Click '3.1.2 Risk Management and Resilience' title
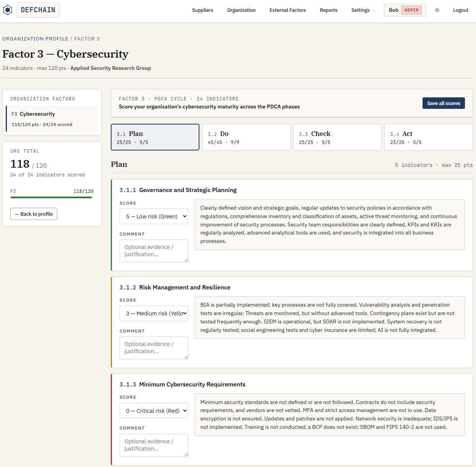Screen dimensions: 476x467 click(175, 287)
